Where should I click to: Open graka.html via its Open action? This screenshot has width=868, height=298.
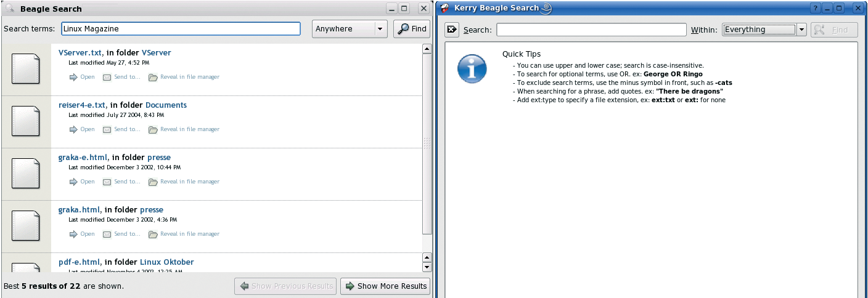82,234
